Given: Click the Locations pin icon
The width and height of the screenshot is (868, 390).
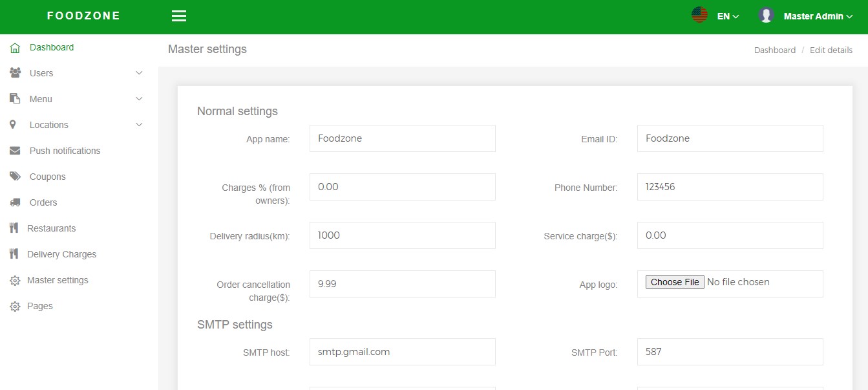Looking at the screenshot, I should 13,125.
